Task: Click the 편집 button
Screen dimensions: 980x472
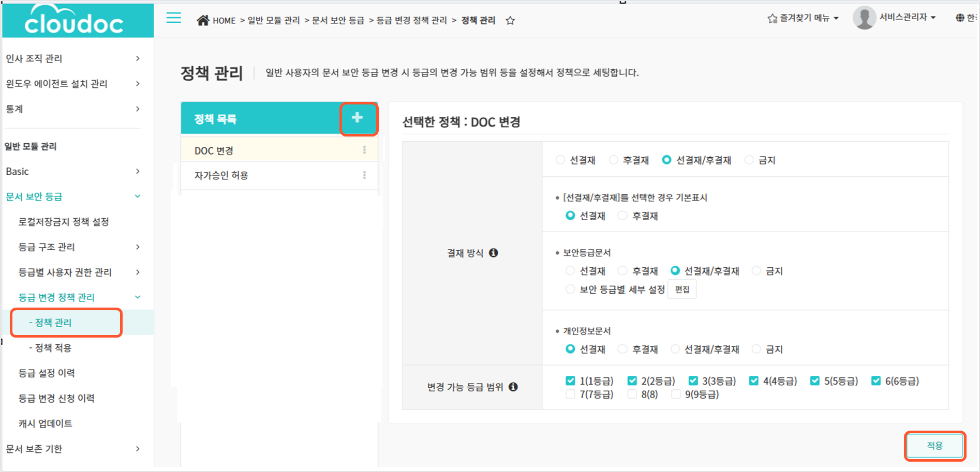Action: [x=682, y=290]
